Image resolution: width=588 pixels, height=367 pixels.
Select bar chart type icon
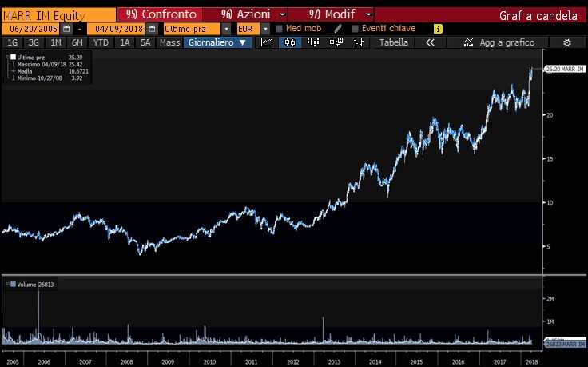pos(313,42)
